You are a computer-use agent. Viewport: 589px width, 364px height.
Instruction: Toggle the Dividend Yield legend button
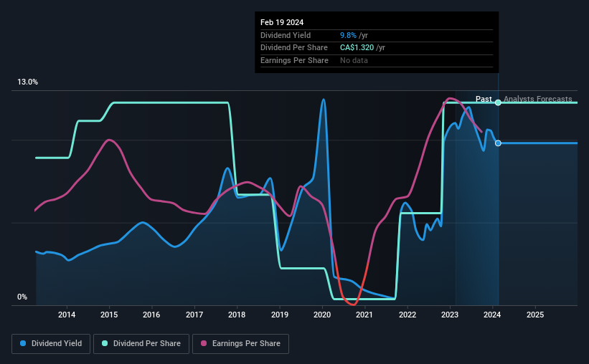click(x=51, y=344)
